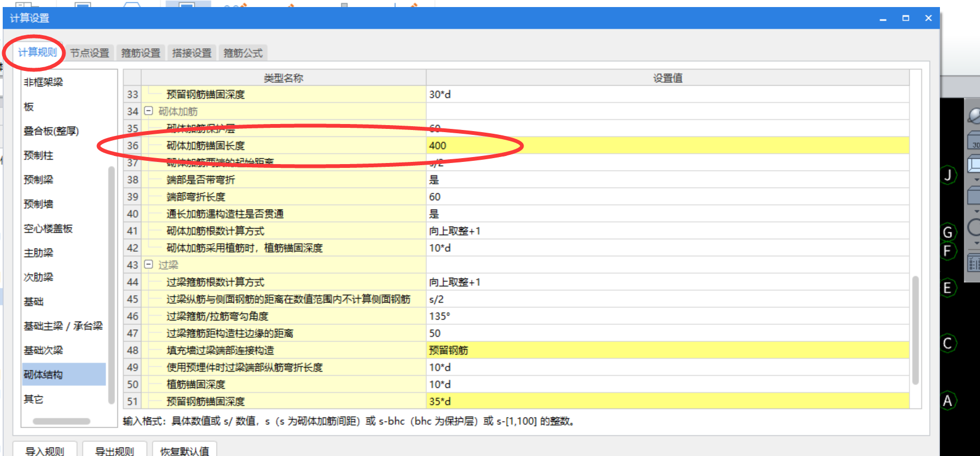Click the 50 value in row 47
The height and width of the screenshot is (456, 980).
[668, 333]
